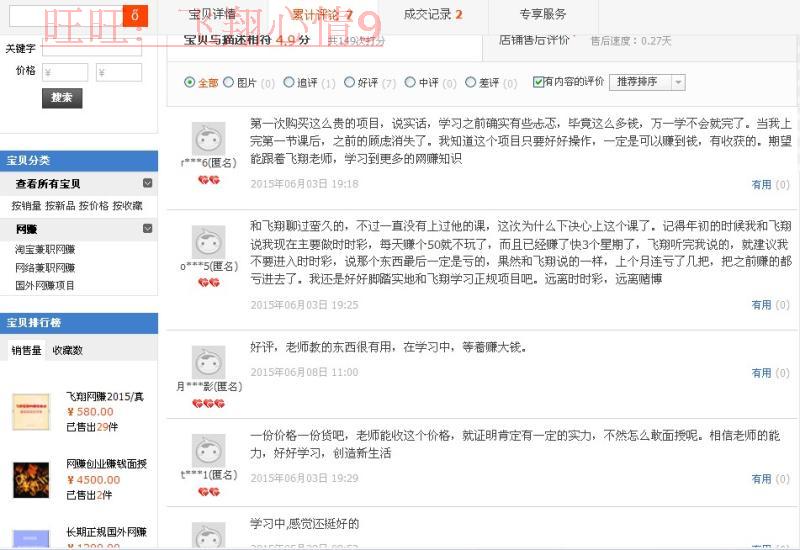Open the 推荐排序 sort dropdown
This screenshot has height=550, width=800.
[x=648, y=82]
